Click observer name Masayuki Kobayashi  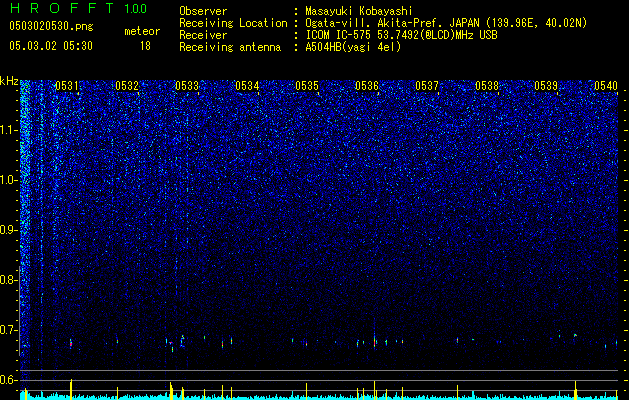point(359,11)
